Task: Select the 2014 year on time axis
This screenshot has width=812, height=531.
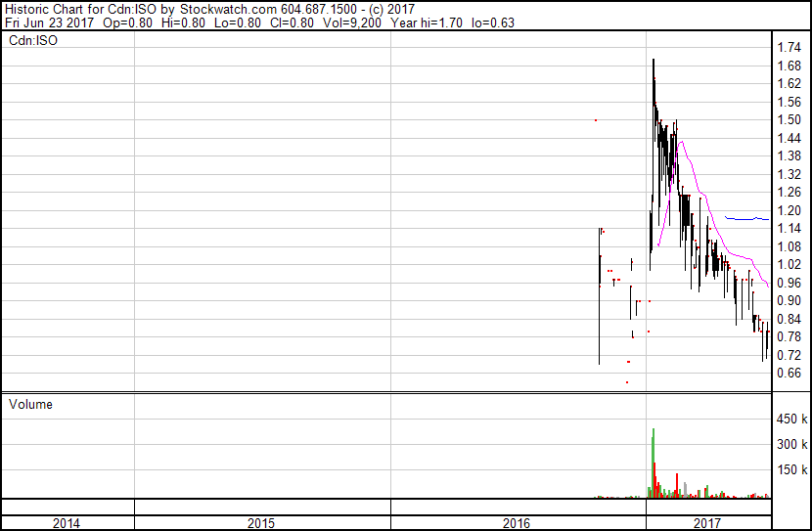Action: pyautogui.click(x=67, y=523)
